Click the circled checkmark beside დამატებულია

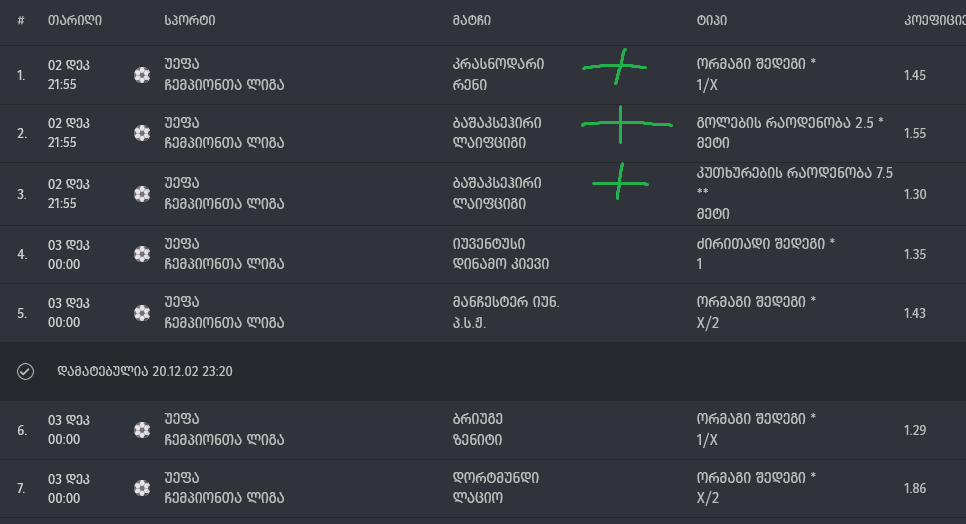[25, 371]
